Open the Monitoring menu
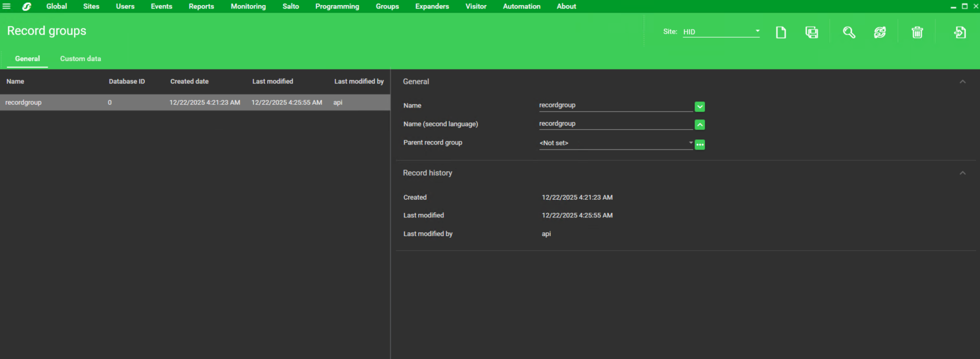 [248, 6]
